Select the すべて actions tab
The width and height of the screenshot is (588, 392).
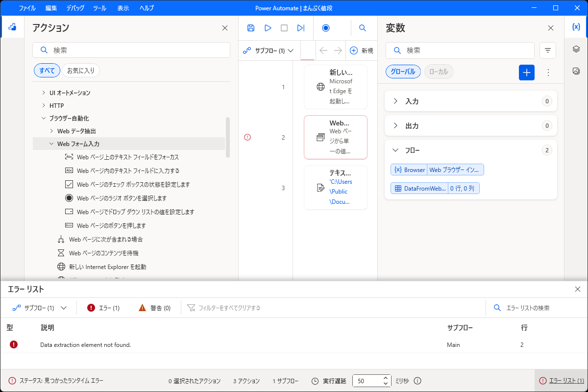coord(47,71)
